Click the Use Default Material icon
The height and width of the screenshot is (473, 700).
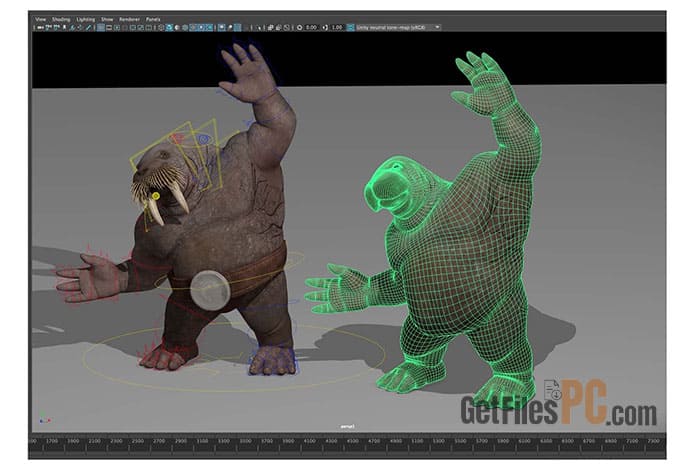pos(176,28)
